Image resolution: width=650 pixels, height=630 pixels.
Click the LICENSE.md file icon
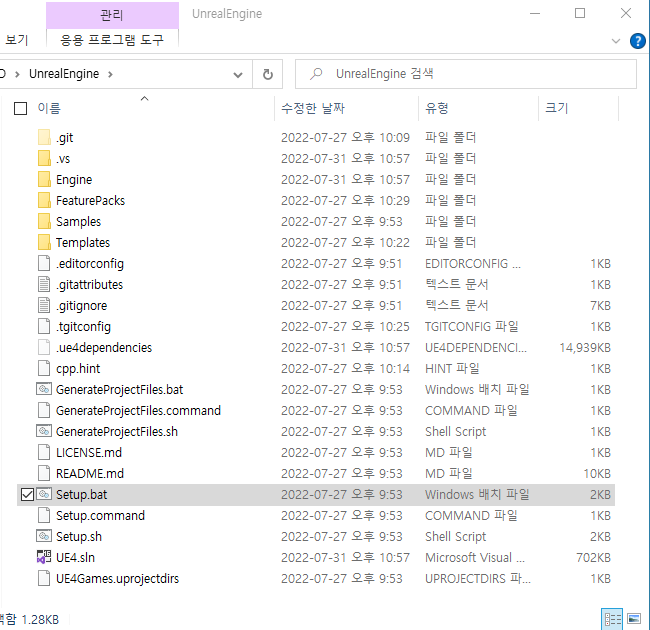click(x=44, y=452)
